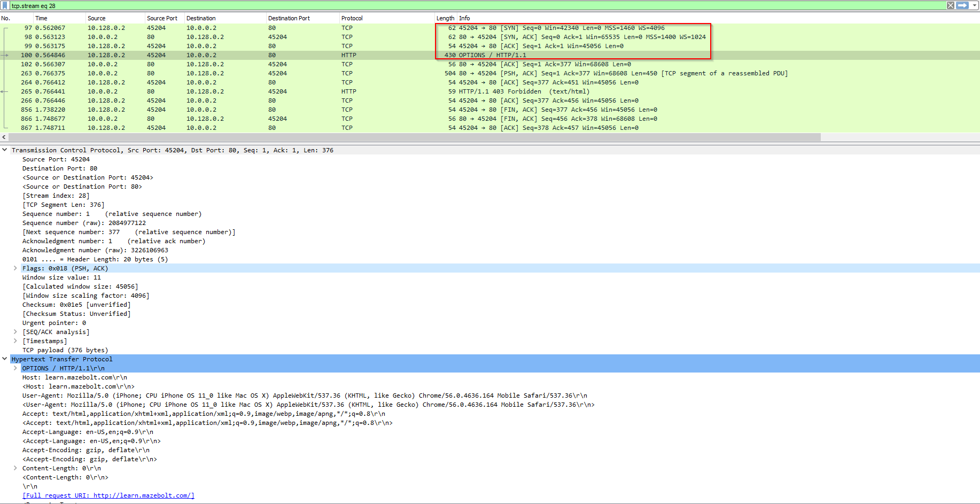Sort packets by the Protocol column

[x=353, y=18]
